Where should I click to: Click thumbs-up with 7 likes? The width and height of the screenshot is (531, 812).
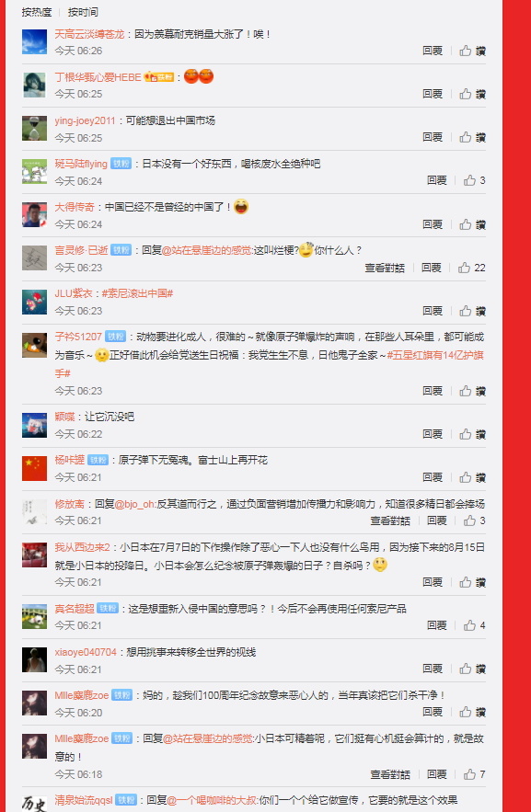pyautogui.click(x=474, y=774)
